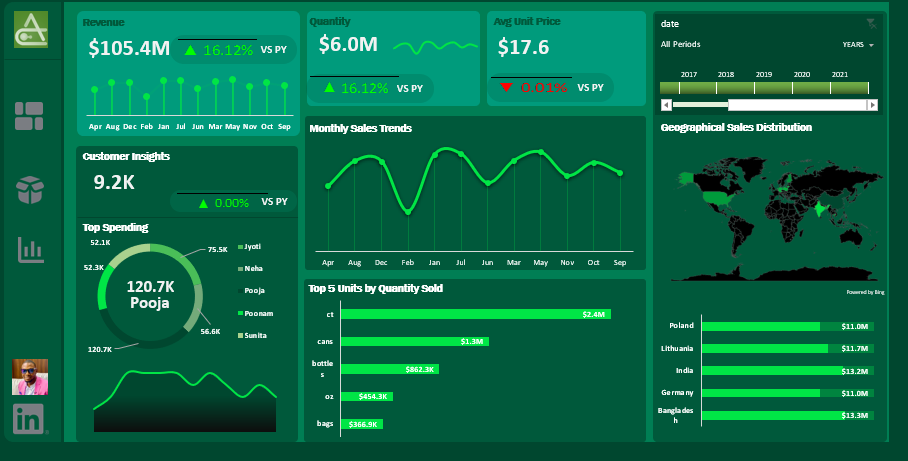Click the bags bar showing $366.9K
This screenshot has height=461, width=908.
click(x=361, y=425)
